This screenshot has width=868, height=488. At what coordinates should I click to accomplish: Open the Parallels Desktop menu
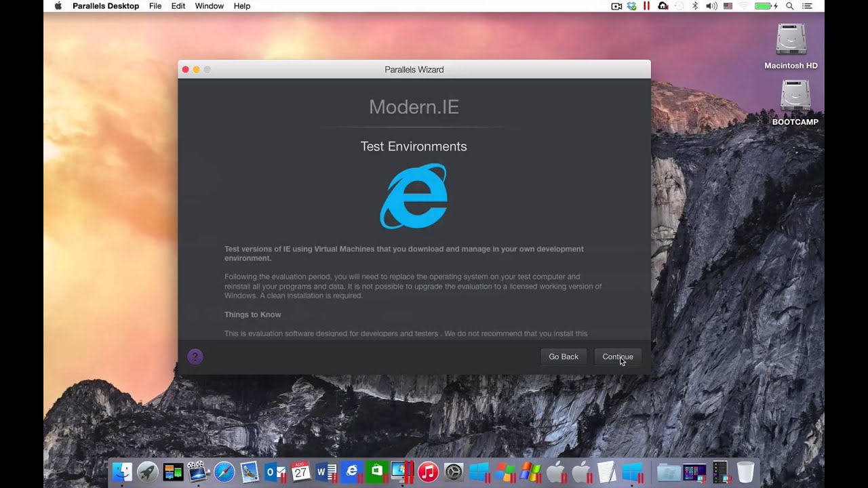(x=106, y=6)
